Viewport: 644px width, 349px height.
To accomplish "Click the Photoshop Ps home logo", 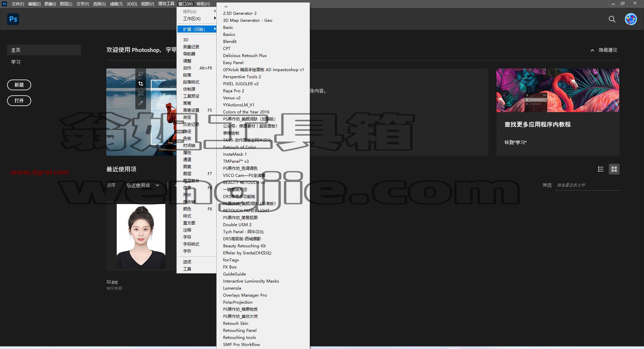I will click(x=13, y=19).
